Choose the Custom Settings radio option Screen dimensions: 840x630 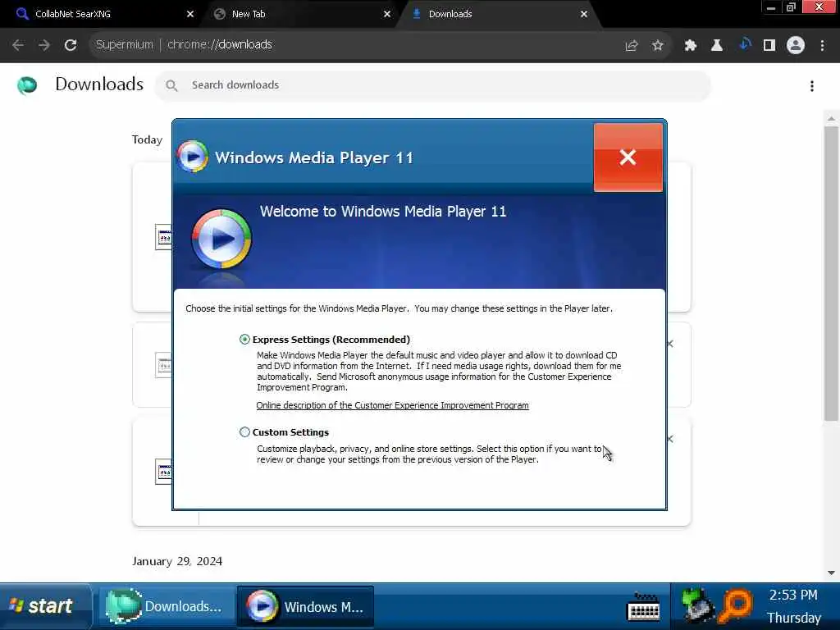(x=244, y=431)
